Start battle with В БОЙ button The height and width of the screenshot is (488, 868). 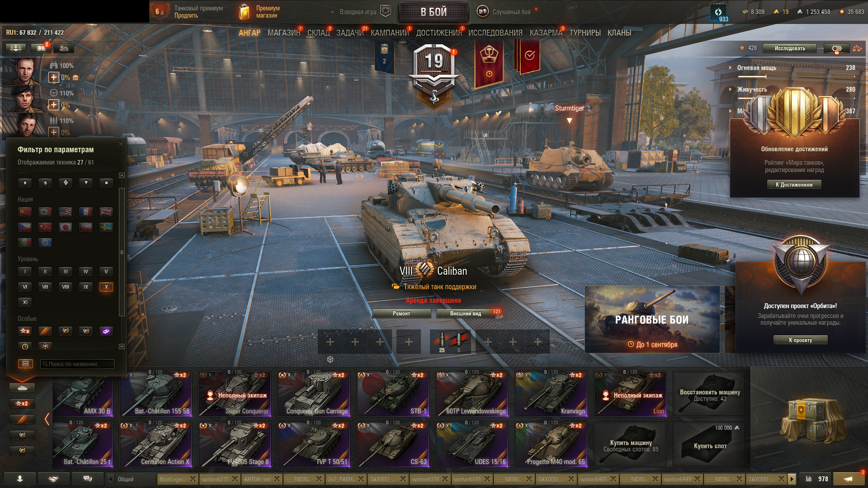pyautogui.click(x=434, y=12)
